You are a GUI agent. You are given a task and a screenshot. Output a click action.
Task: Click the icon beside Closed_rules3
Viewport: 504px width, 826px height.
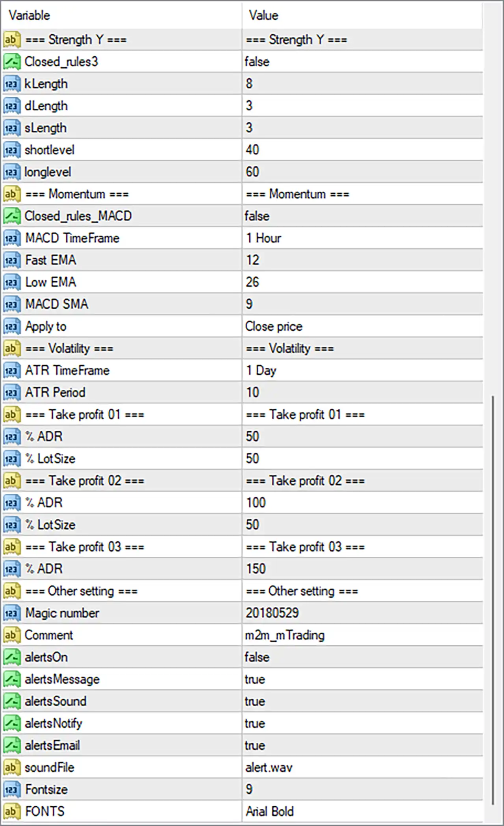click(12, 62)
